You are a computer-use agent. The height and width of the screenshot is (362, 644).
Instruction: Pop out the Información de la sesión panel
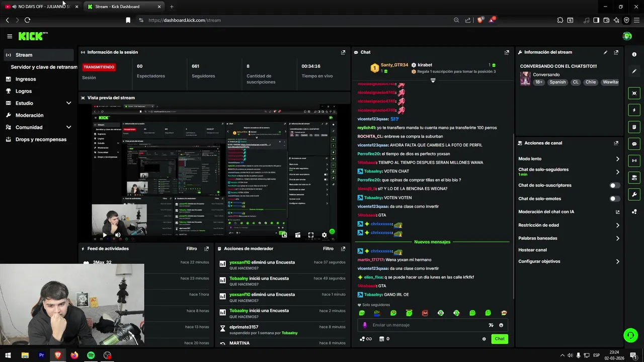[x=343, y=52]
